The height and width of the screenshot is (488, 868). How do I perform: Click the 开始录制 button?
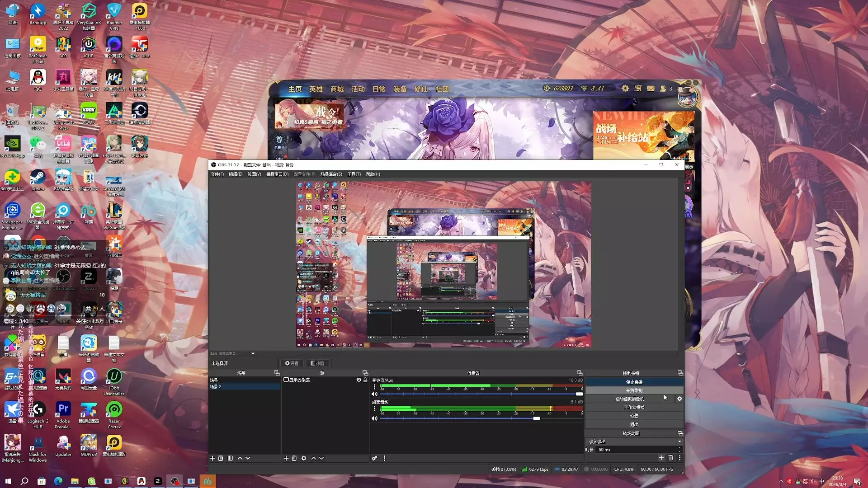[x=634, y=390]
